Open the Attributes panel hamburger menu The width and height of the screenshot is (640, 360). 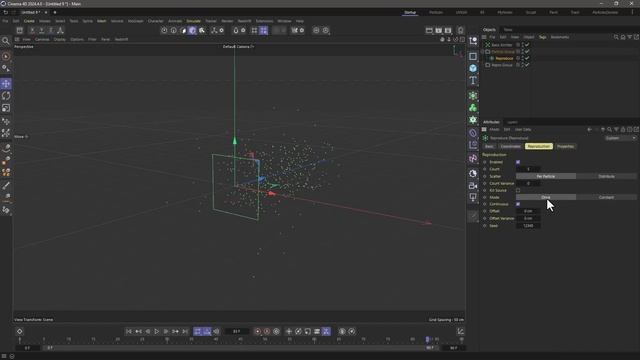coord(484,129)
